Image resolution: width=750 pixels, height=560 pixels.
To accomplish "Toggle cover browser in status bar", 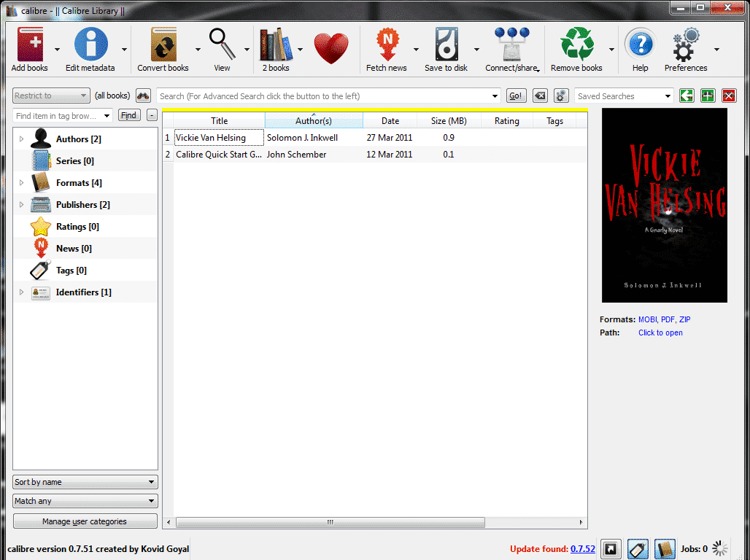I will point(611,549).
